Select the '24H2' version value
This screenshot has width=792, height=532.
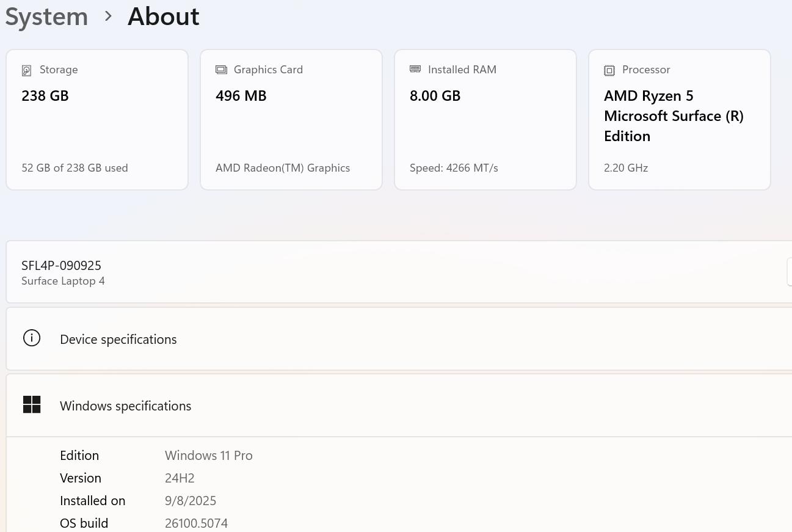tap(180, 478)
